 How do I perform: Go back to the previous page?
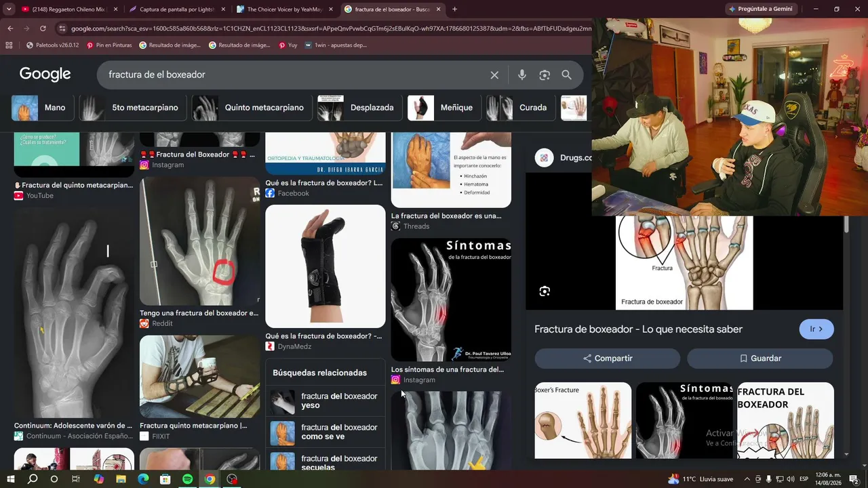pos(10,28)
